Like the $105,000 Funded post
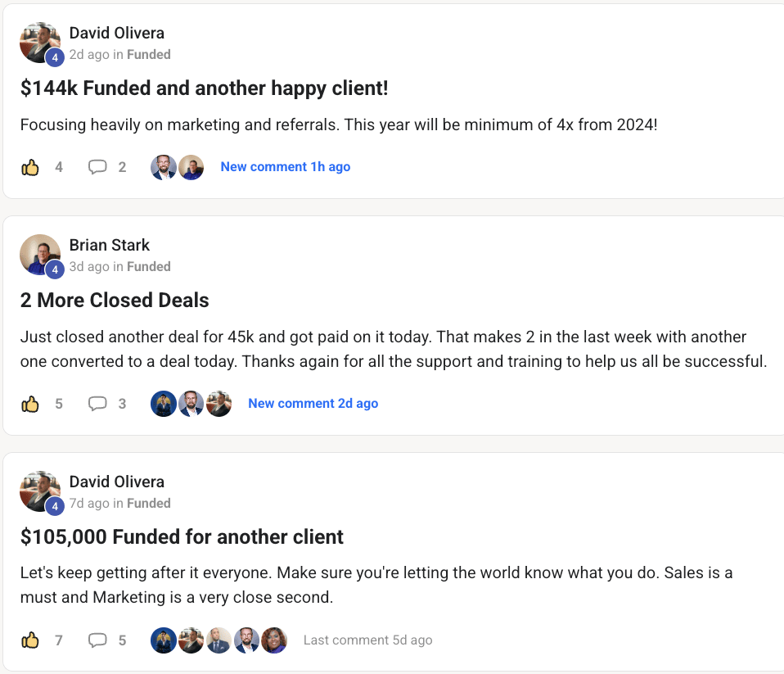784x674 pixels. pyautogui.click(x=30, y=640)
